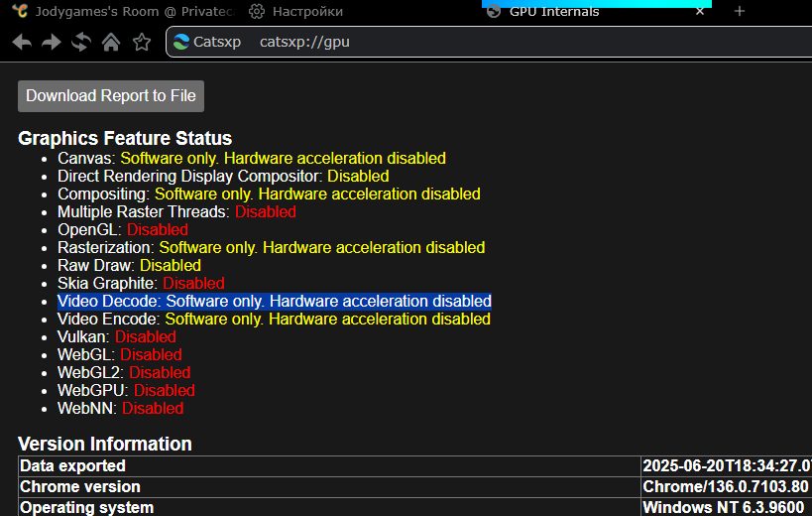Reload the page with the refresh icon
Image resolution: width=812 pixels, height=516 pixels.
[x=81, y=42]
